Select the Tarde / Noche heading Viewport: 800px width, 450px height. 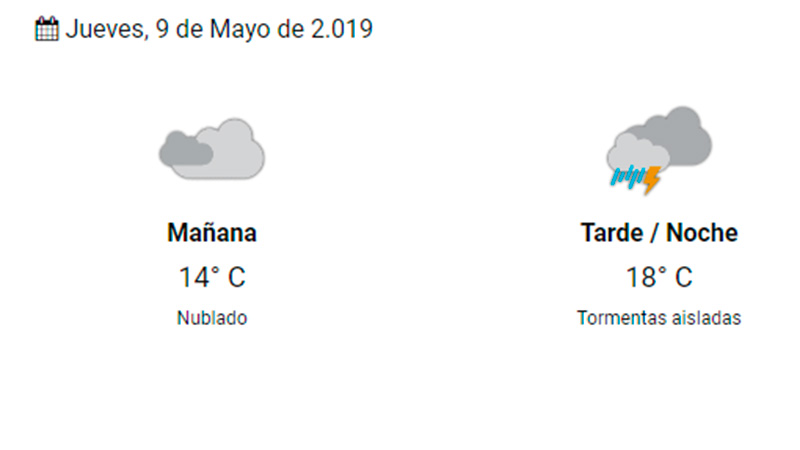click(659, 233)
